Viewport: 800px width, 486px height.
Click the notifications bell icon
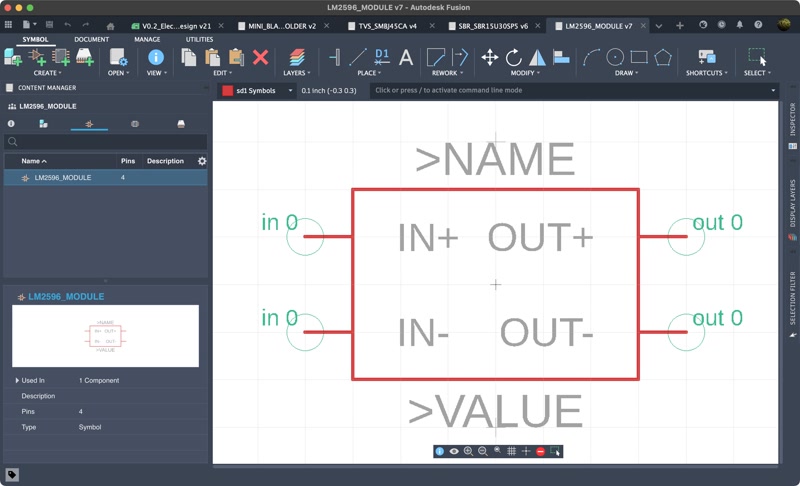[x=739, y=24]
